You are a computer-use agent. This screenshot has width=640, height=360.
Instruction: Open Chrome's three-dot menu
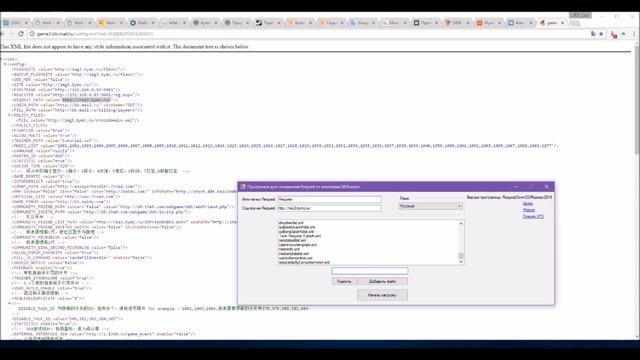[x=634, y=34]
